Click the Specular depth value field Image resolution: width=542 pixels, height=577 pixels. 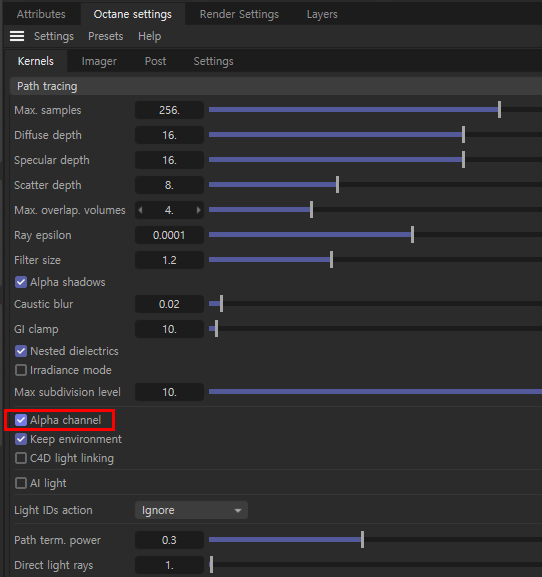[x=169, y=160]
